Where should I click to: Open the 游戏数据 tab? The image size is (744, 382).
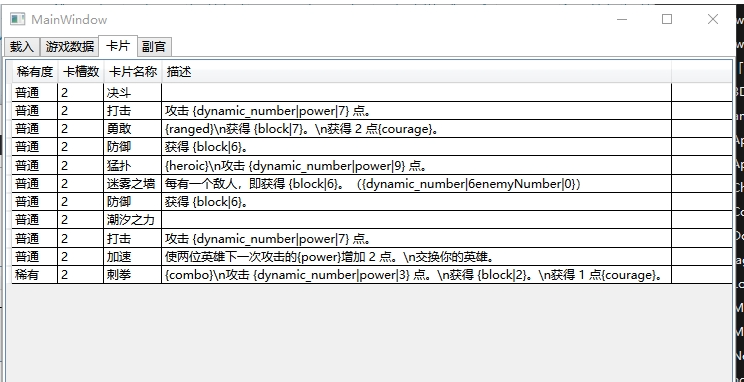69,47
